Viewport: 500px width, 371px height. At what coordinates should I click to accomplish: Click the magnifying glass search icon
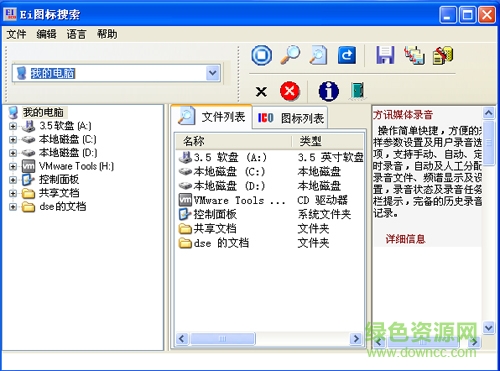coord(290,55)
